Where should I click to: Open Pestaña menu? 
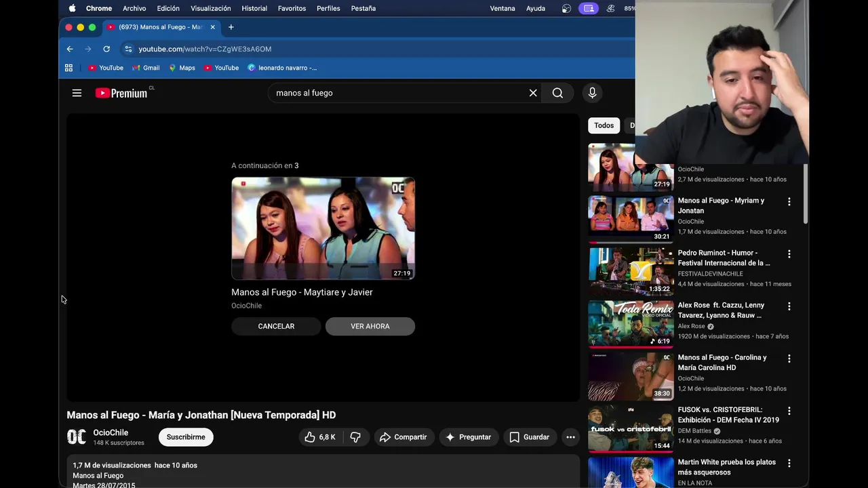tap(363, 8)
